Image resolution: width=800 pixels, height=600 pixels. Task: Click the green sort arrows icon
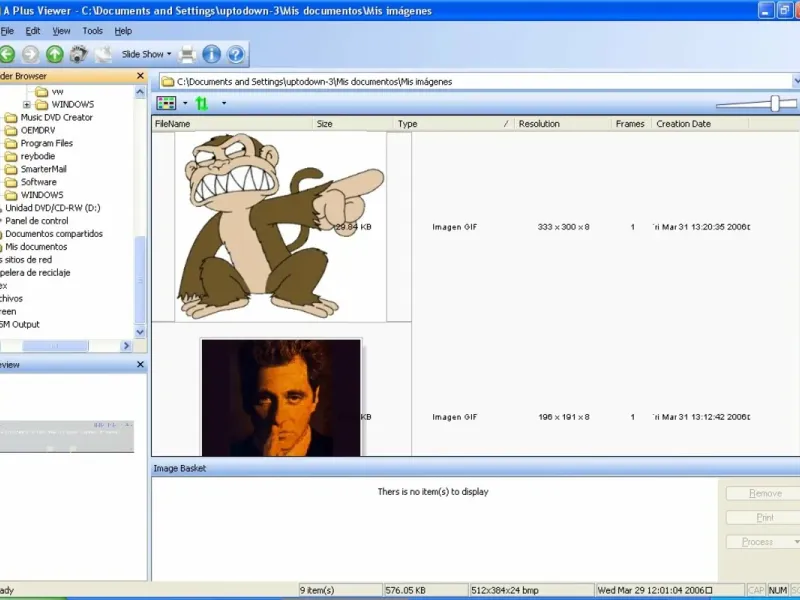tap(202, 103)
